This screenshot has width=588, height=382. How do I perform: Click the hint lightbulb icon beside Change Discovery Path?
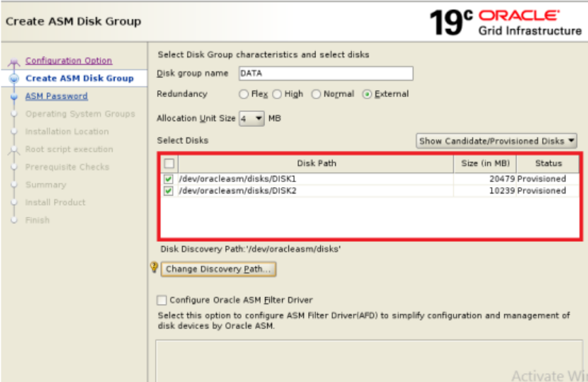(154, 267)
